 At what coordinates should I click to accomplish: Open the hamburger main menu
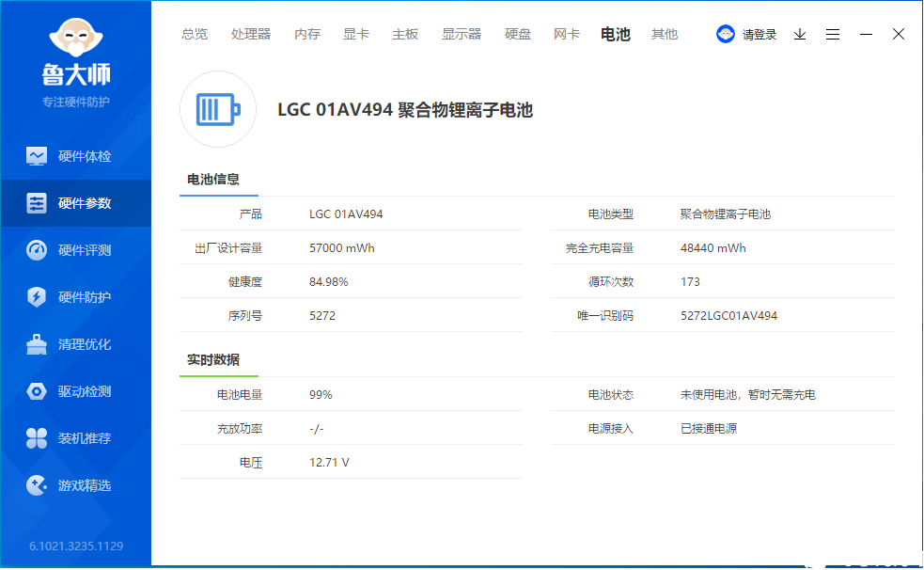833,34
